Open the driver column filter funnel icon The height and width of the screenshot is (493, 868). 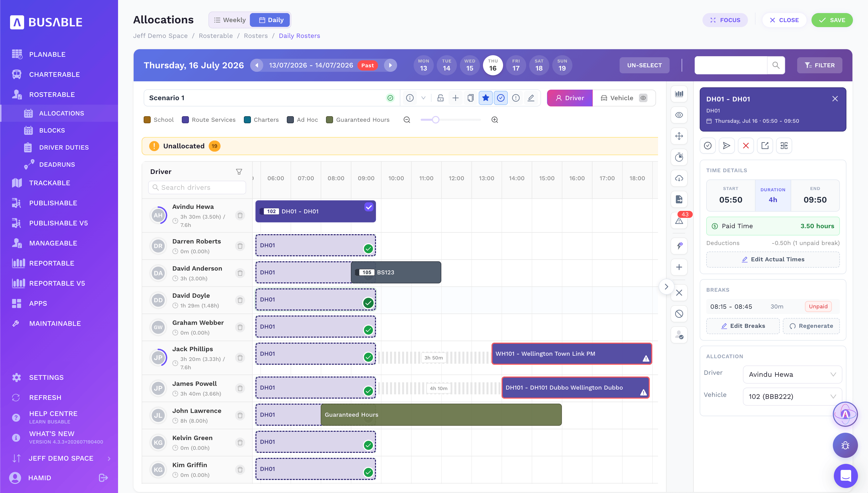click(239, 172)
